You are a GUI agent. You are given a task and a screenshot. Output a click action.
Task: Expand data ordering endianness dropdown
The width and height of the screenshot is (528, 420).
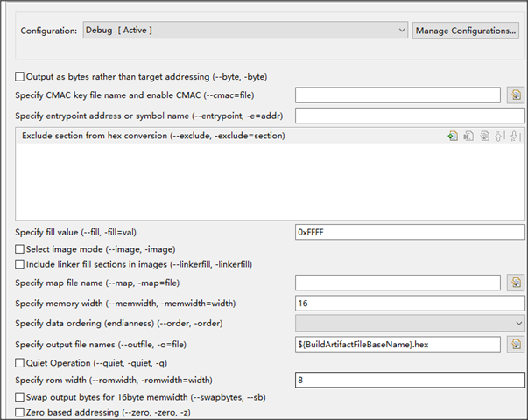(410, 324)
